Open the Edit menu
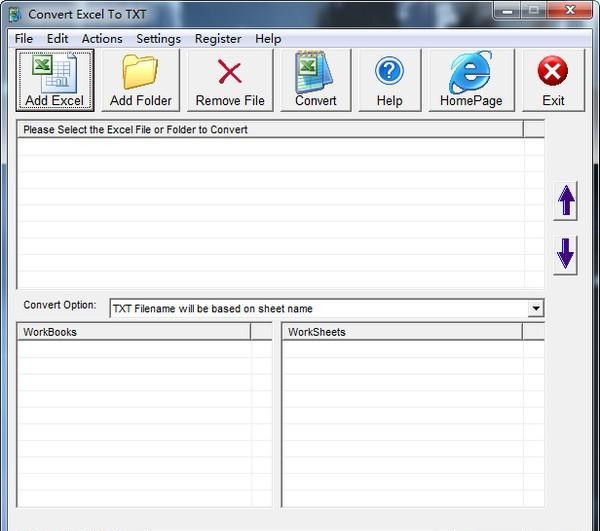 (57, 39)
